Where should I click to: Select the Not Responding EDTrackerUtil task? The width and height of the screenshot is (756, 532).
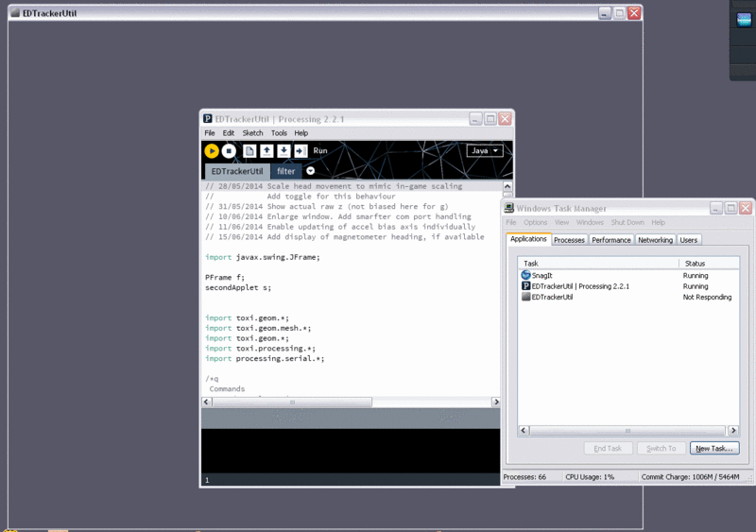[x=628, y=297]
